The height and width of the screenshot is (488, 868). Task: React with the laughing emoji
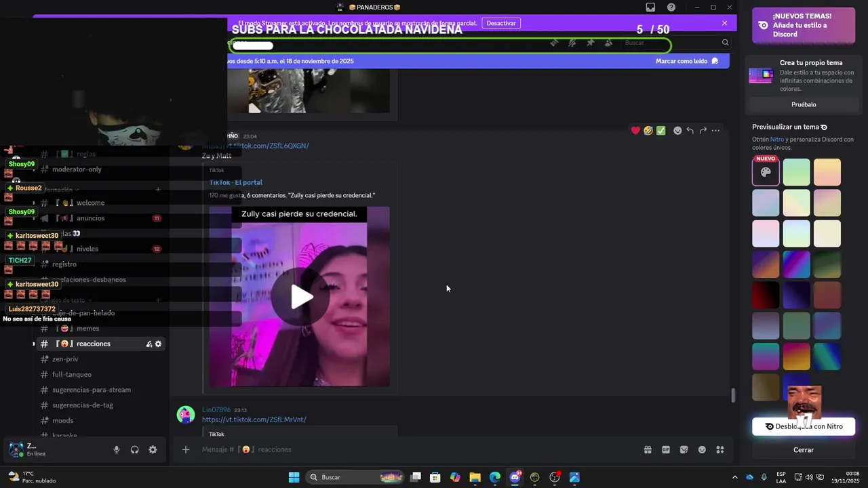(648, 131)
